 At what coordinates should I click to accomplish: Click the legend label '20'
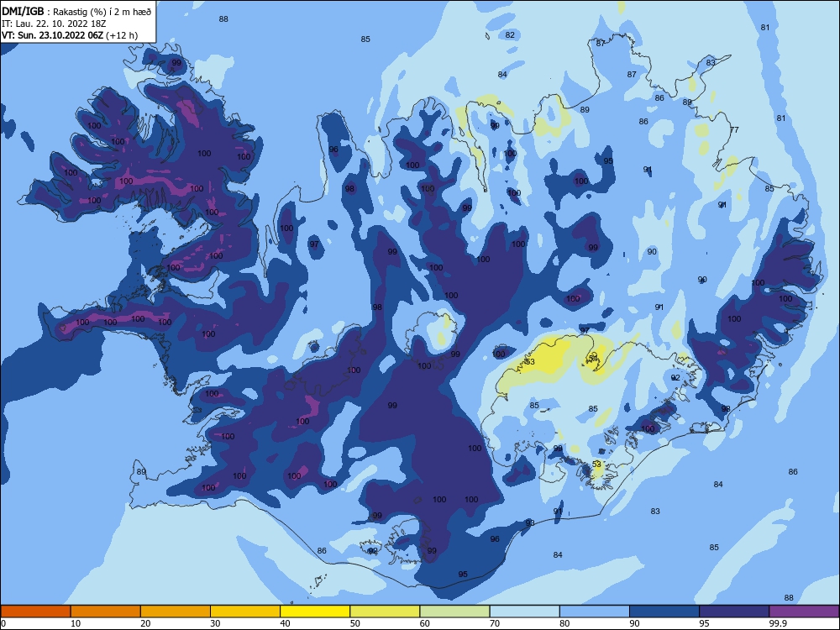pos(145,623)
